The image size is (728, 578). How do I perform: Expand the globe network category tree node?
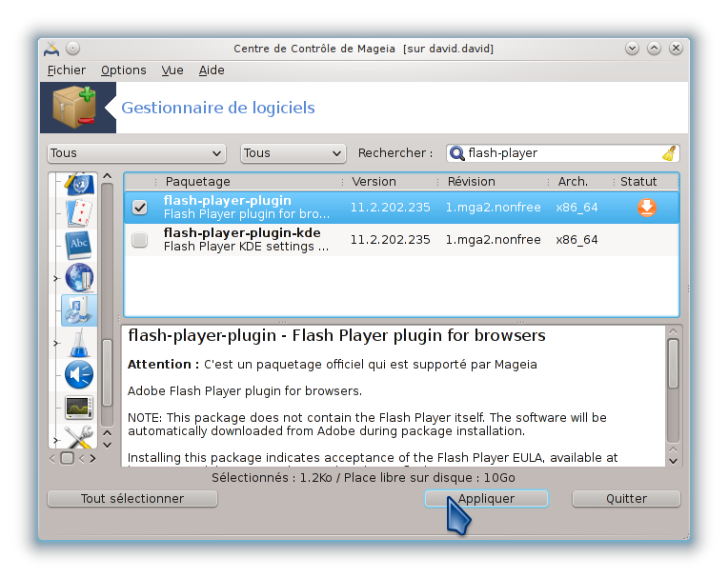[55, 278]
